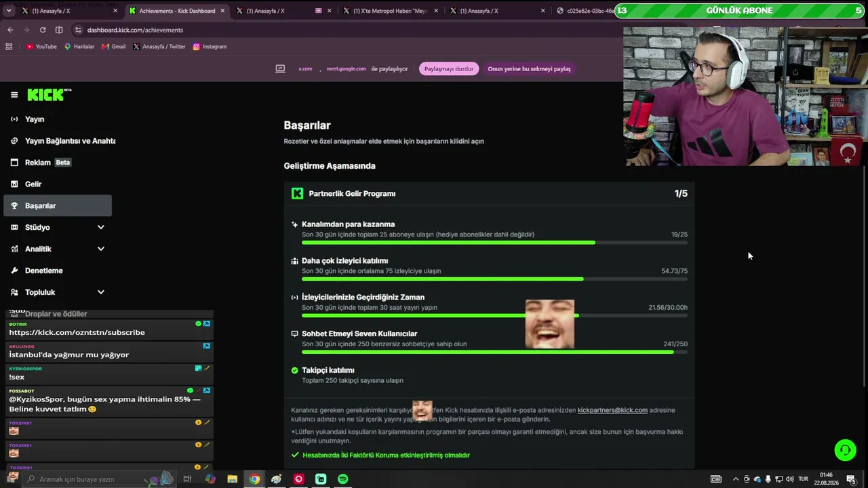
Task: Click the Denetleme wrench icon
Action: click(14, 270)
